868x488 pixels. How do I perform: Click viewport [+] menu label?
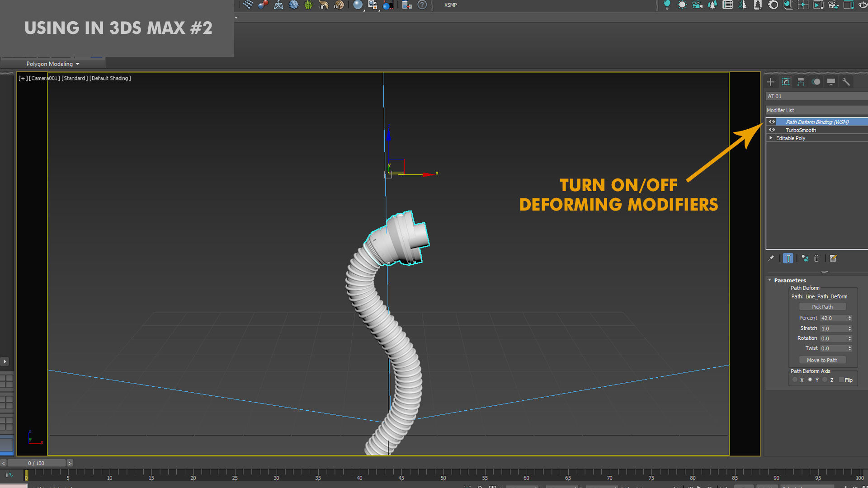coord(23,78)
